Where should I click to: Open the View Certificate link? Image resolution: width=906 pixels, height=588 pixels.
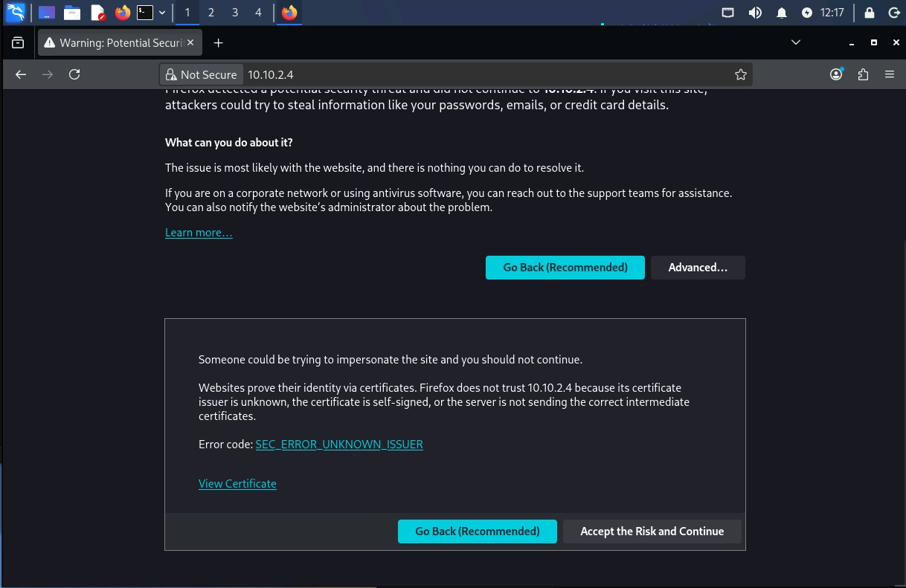237,484
